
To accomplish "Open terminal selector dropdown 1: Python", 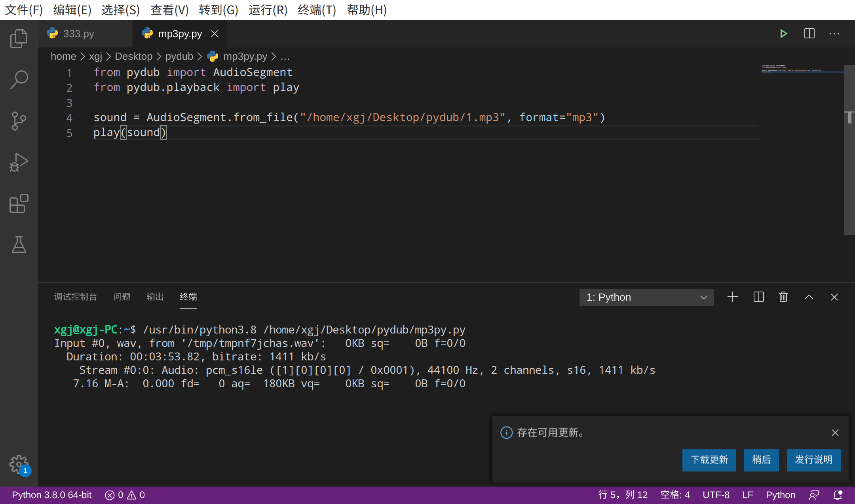I will pyautogui.click(x=647, y=297).
